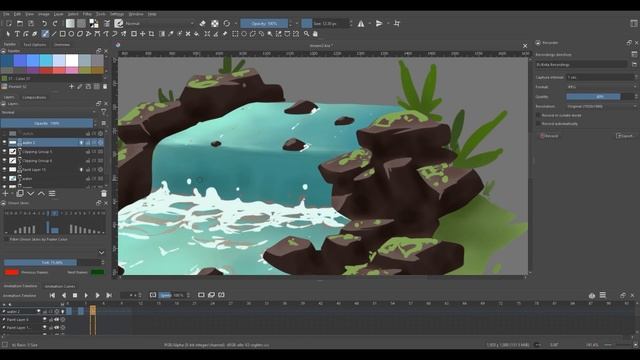The height and width of the screenshot is (360, 640).
Task: Adjust the Capture interval spinner
Action: click(x=601, y=77)
